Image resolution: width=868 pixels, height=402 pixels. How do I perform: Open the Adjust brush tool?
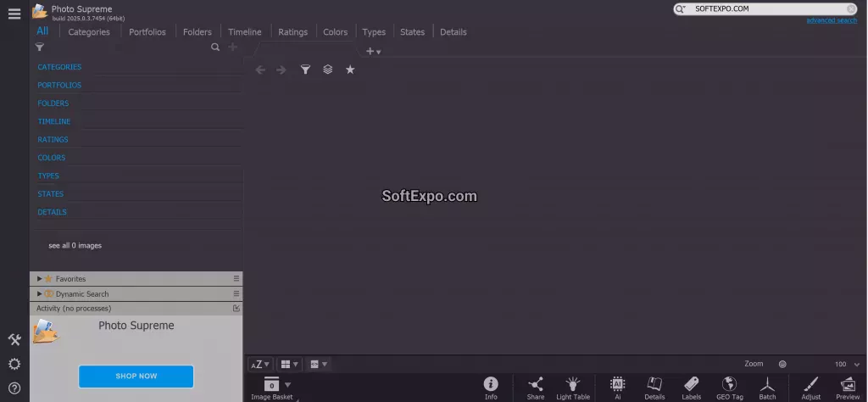[810, 388]
